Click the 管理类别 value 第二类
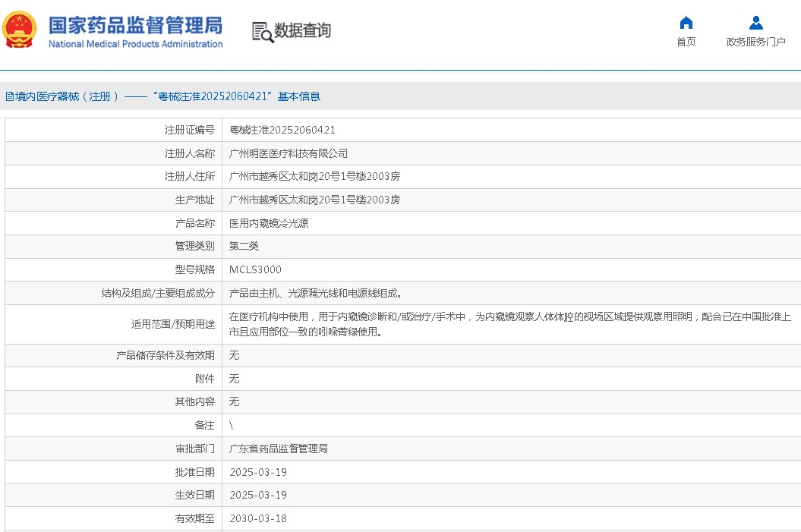 point(244,246)
